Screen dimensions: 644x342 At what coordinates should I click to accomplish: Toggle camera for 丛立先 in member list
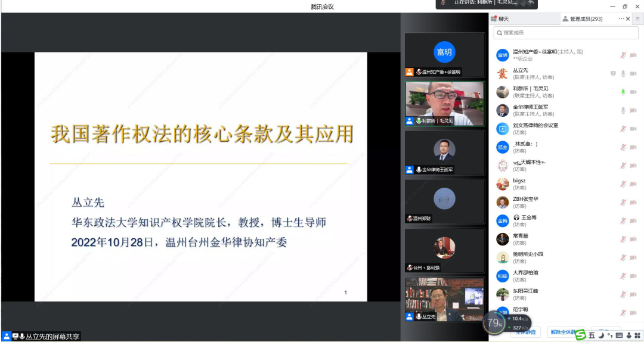633,74
